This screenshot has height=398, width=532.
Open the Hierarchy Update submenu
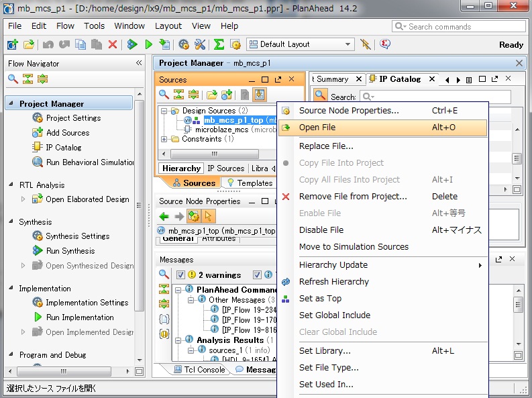(382, 264)
